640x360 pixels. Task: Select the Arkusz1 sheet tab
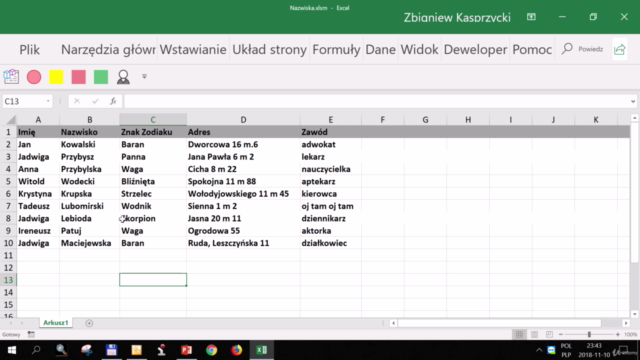pyautogui.click(x=56, y=322)
